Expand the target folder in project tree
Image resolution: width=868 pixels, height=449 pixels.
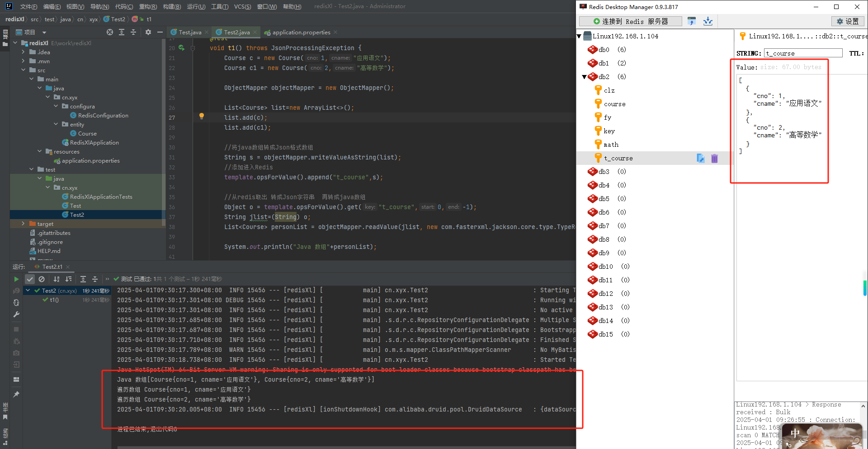tap(23, 223)
